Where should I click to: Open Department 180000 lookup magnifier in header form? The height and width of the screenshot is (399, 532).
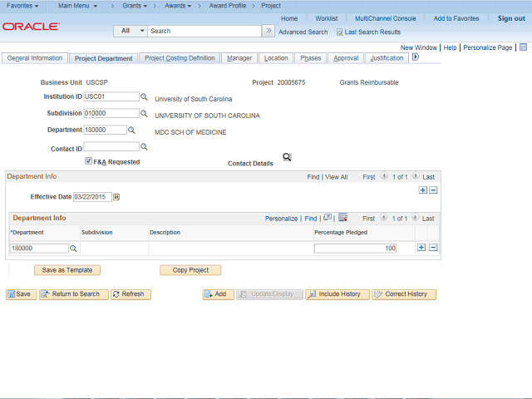131,131
